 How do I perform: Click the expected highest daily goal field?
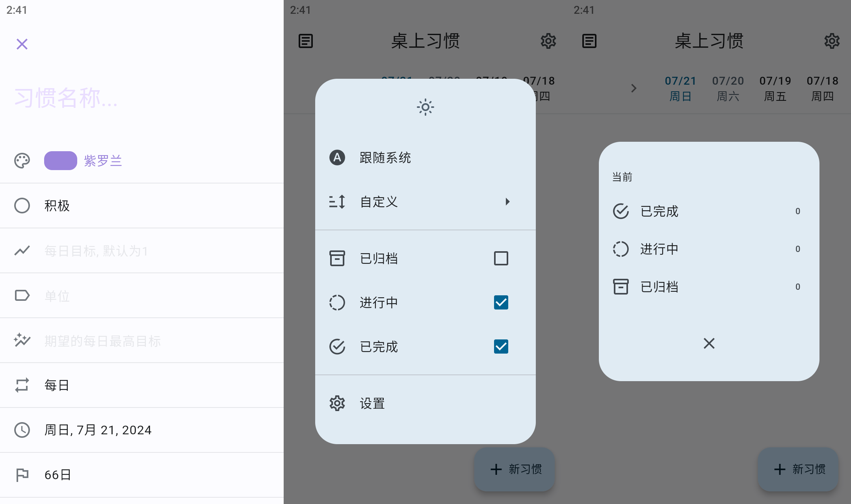click(x=142, y=340)
